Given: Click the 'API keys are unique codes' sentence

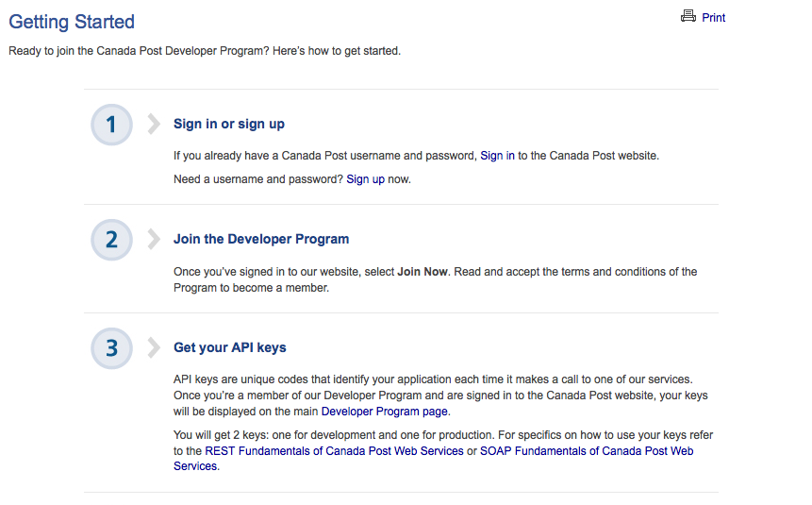Looking at the screenshot, I should [433, 379].
